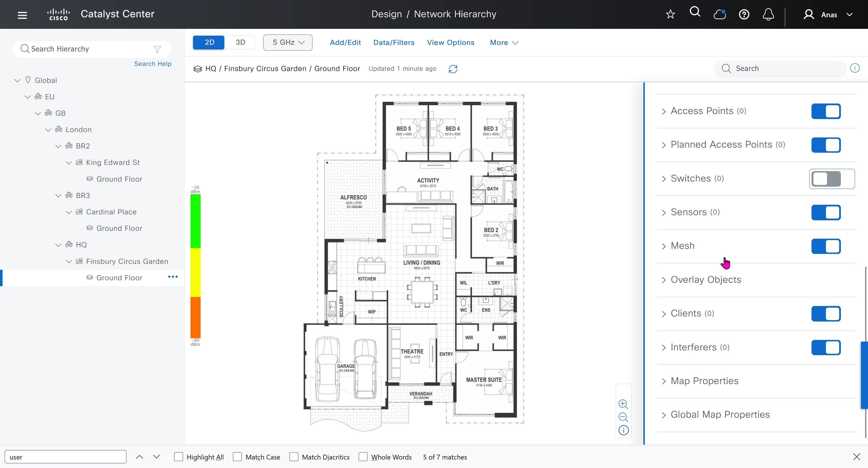The width and height of the screenshot is (868, 468).
Task: Expand the Map Properties section
Action: click(704, 381)
